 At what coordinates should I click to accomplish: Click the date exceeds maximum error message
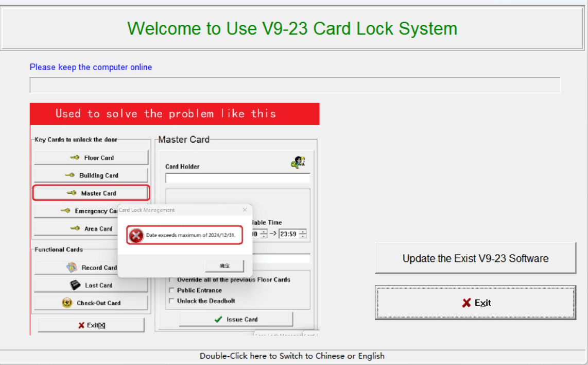[x=191, y=235]
